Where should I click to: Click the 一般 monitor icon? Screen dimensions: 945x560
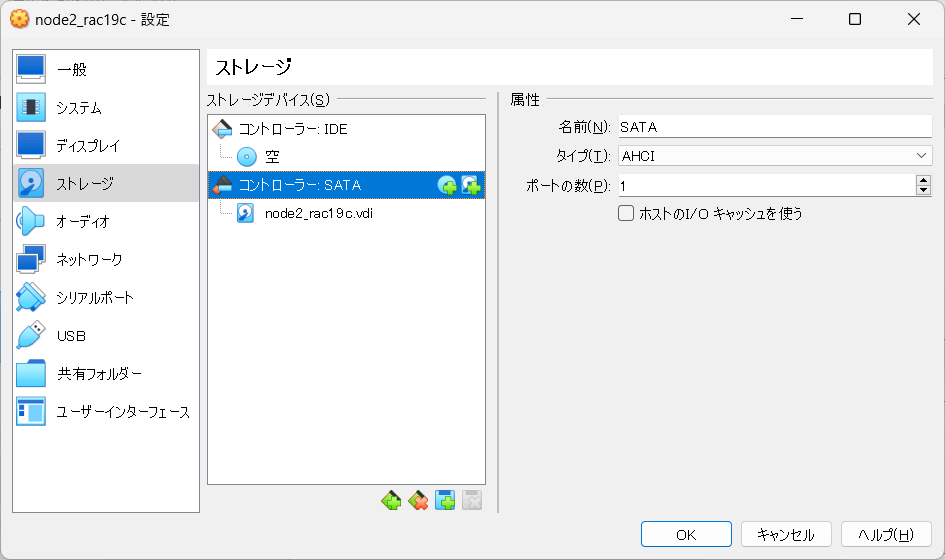pos(31,69)
